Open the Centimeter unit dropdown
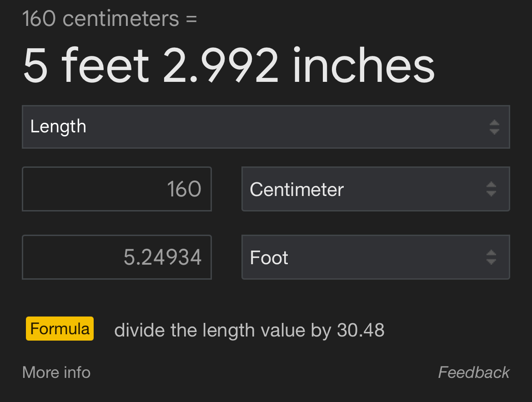This screenshot has height=402, width=532. pyautogui.click(x=376, y=189)
